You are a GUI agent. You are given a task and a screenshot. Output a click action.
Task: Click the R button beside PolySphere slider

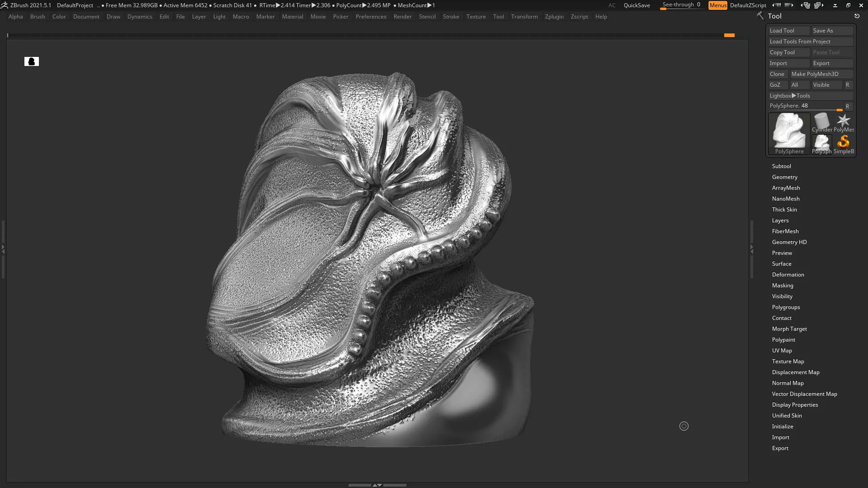pyautogui.click(x=848, y=107)
